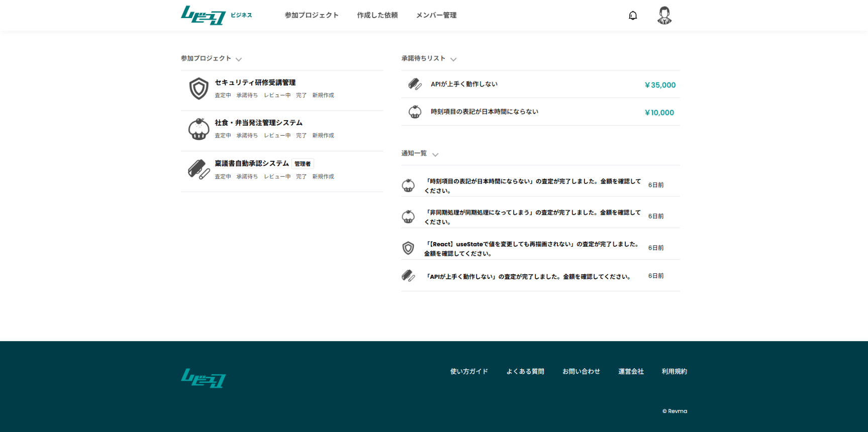Select 新規作成 under セキュリティ研修受講管理
Image resolution: width=868 pixels, height=432 pixels.
tap(323, 95)
